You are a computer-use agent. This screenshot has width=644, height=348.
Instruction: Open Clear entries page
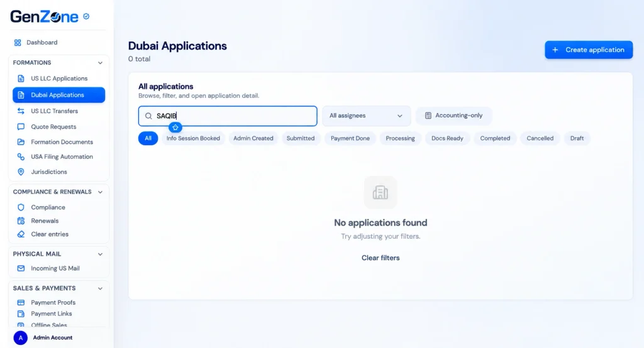tap(50, 234)
